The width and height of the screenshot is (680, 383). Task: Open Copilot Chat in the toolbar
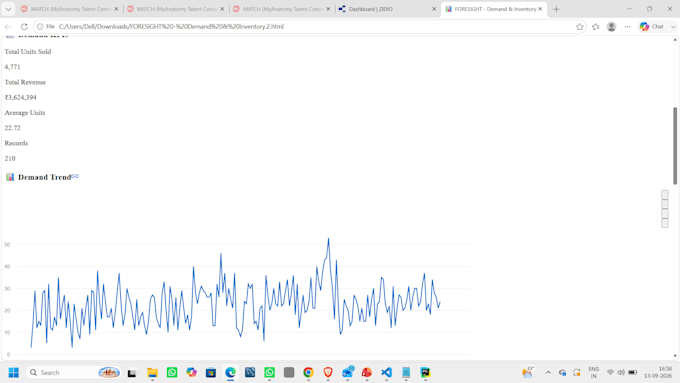click(x=651, y=26)
